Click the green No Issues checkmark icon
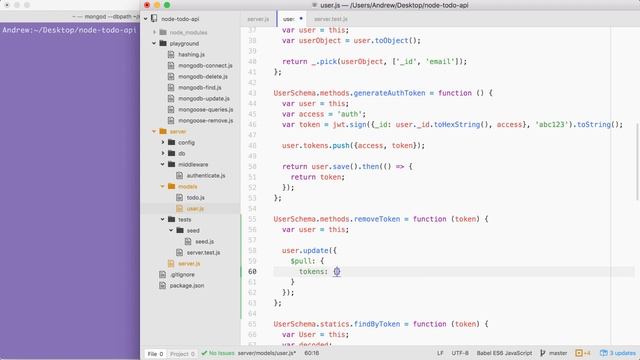 [x=204, y=353]
